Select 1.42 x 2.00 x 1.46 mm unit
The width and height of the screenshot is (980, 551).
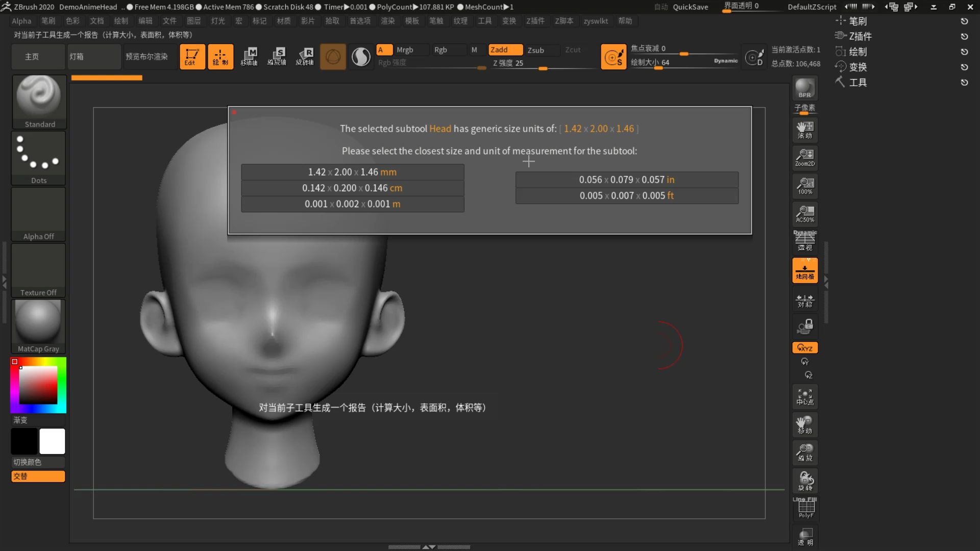(352, 171)
